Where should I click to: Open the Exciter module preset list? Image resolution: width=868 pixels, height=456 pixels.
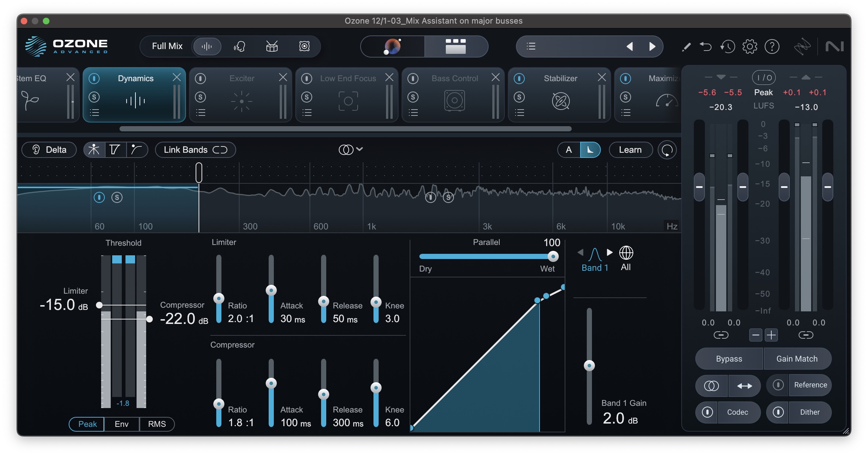[x=201, y=113]
